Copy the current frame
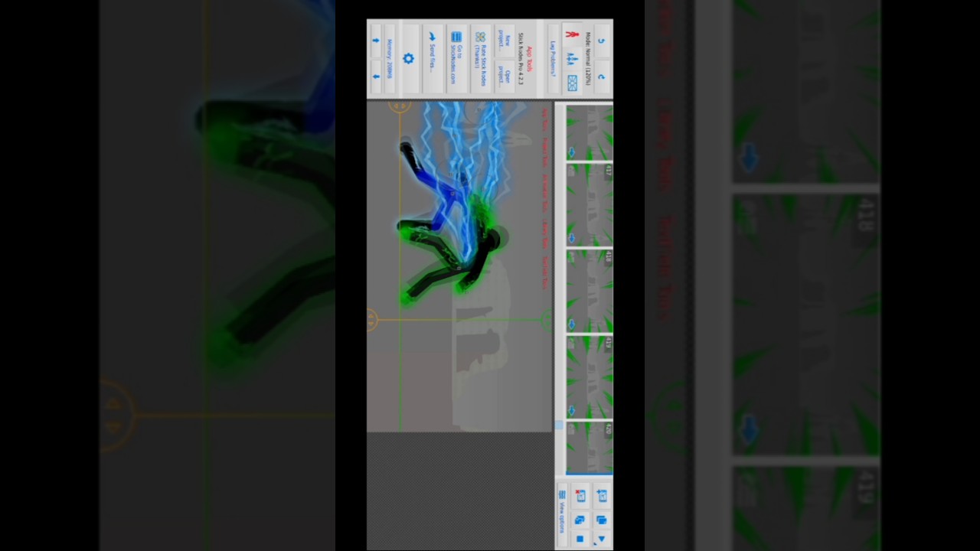The width and height of the screenshot is (980, 551). [x=601, y=520]
